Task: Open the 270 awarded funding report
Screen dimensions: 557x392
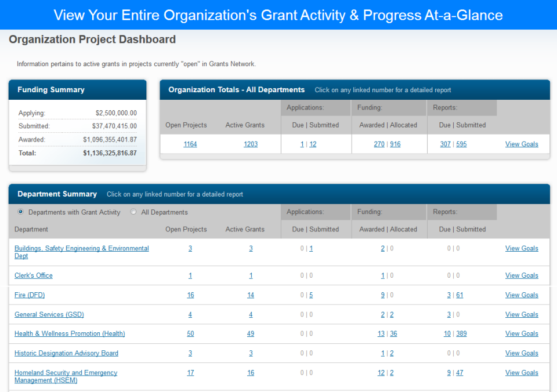Action: pyautogui.click(x=379, y=144)
